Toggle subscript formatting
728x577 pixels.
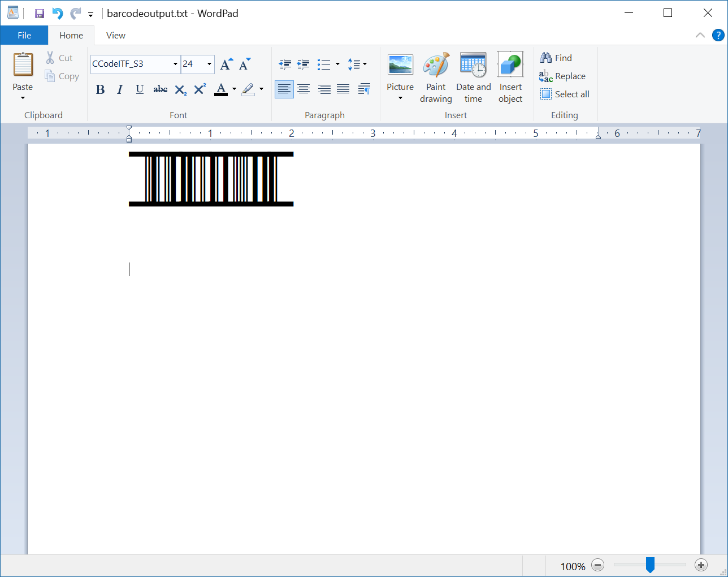coord(180,89)
